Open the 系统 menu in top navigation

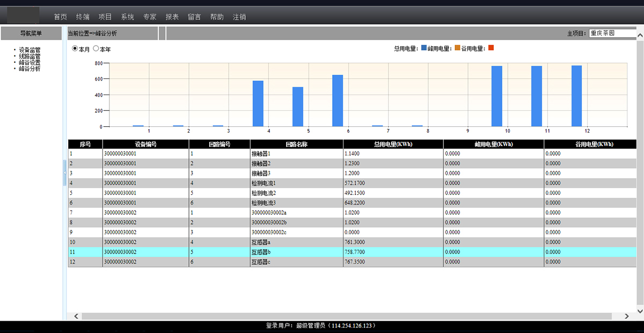[x=128, y=17]
